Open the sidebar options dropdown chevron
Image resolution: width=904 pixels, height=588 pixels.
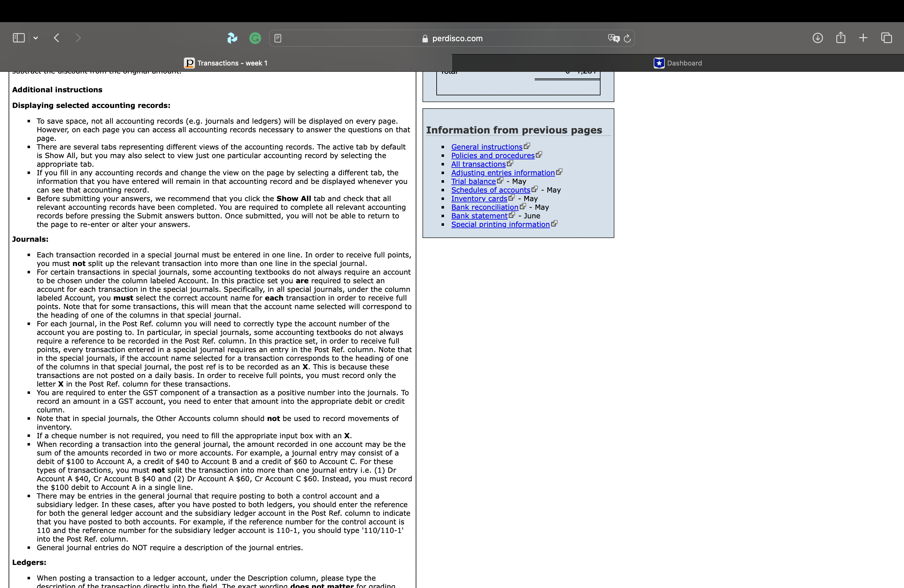click(x=36, y=38)
